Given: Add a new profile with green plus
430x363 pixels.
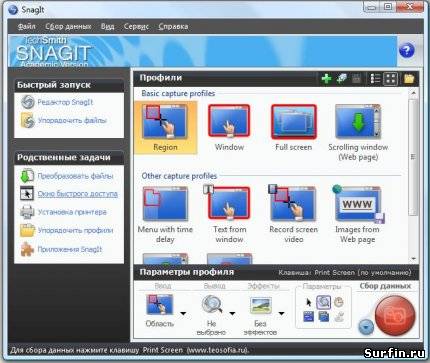Looking at the screenshot, I should pos(326,79).
